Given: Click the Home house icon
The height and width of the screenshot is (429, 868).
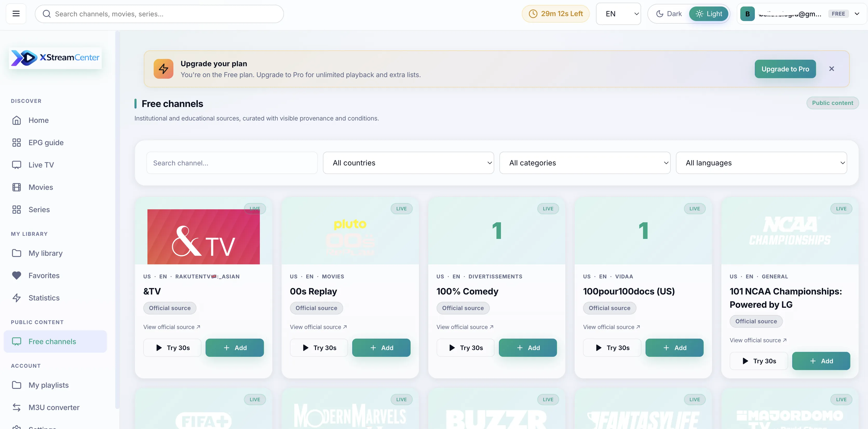Looking at the screenshot, I should [x=17, y=120].
